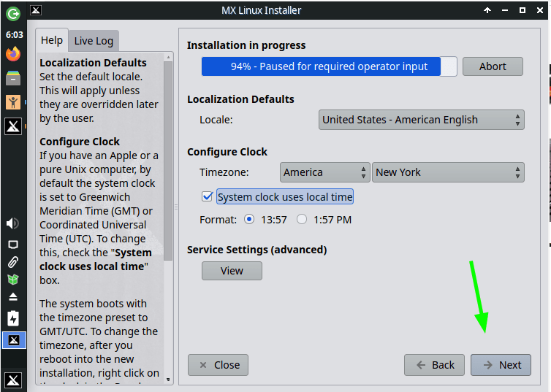Click View under Service Settings
This screenshot has height=392, width=551.
coord(232,271)
